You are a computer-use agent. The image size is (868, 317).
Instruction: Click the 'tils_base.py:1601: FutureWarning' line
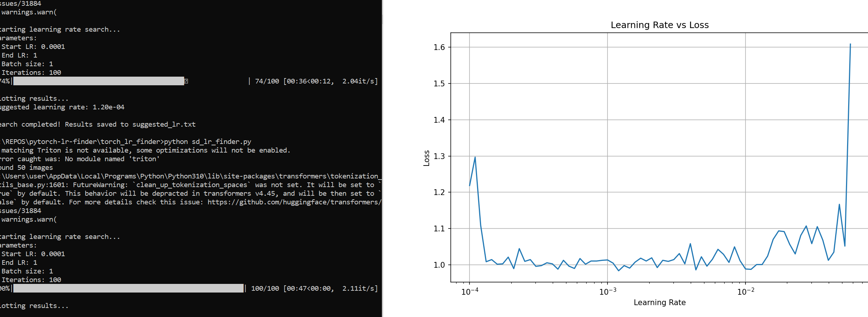(x=191, y=185)
